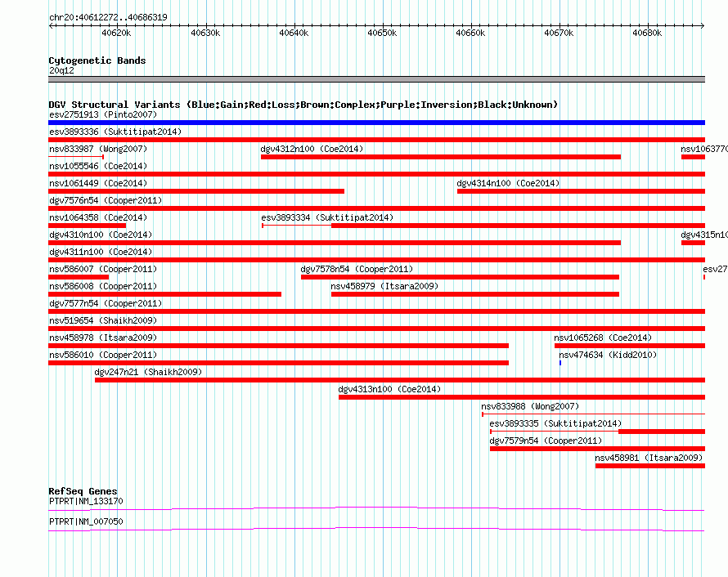Click the gray 20q12 cytogenetic band bar

click(x=376, y=79)
